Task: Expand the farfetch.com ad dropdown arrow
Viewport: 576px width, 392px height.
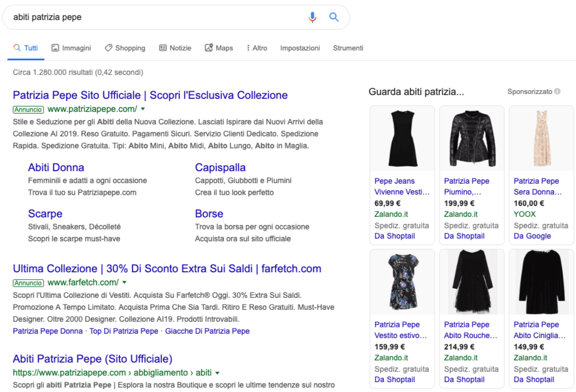Action: 125,282
